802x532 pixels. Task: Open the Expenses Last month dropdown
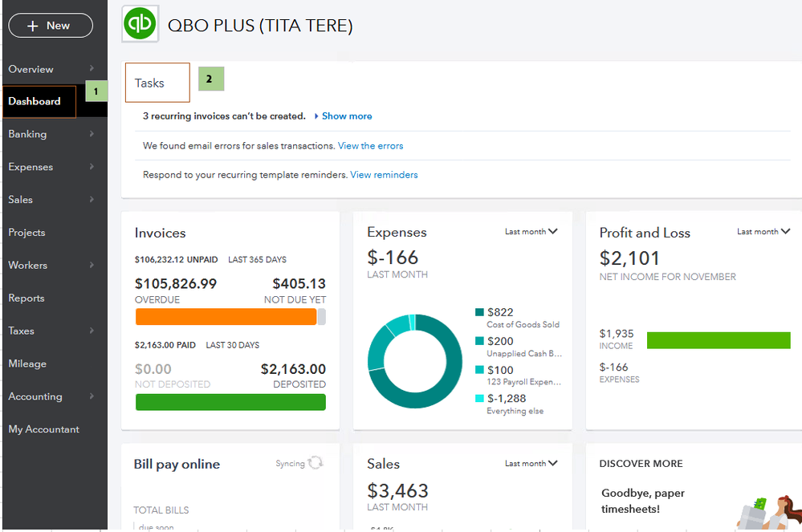click(531, 232)
